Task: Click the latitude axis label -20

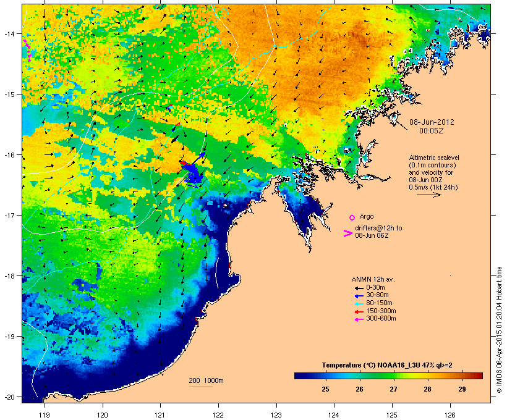Action: 9,397
